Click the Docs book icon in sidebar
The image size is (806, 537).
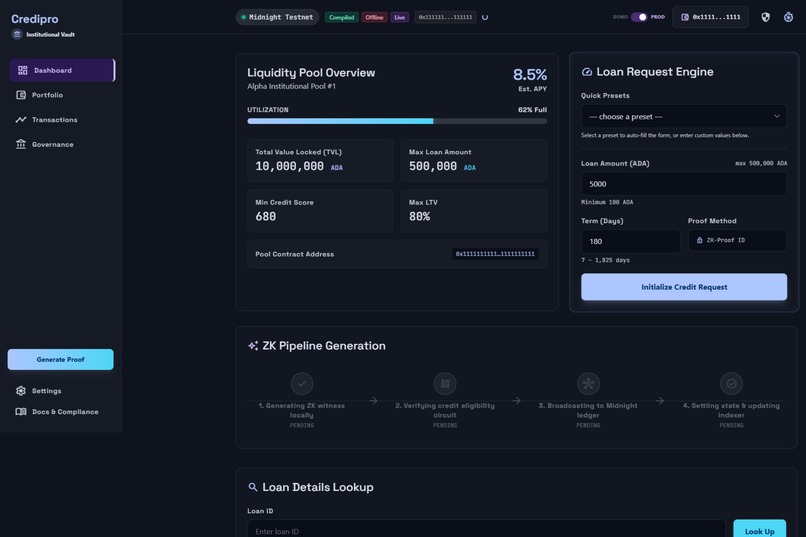21,412
